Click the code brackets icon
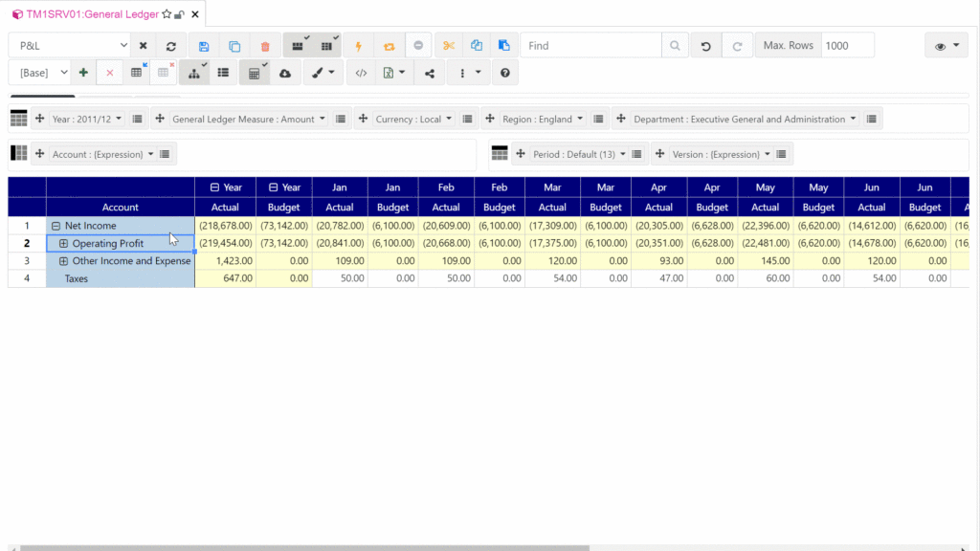 click(361, 73)
